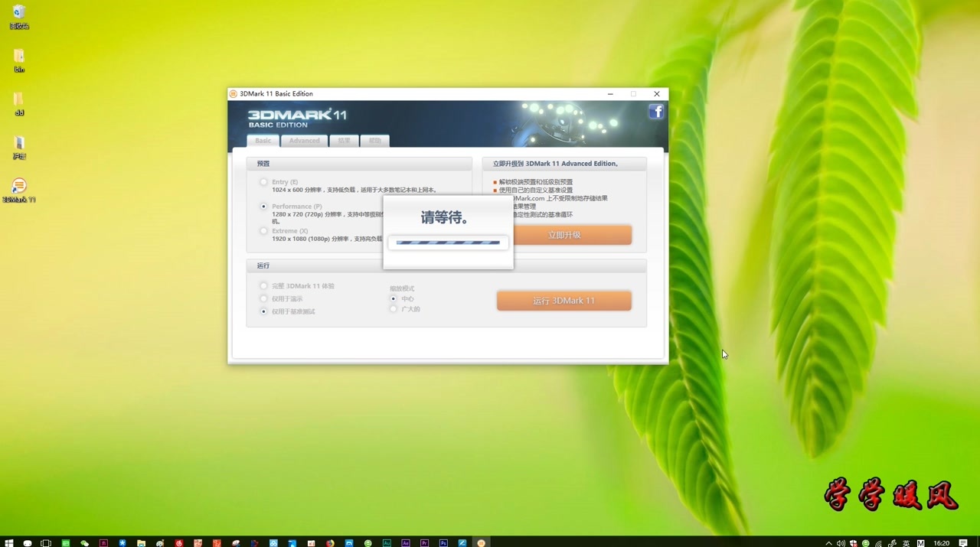
Task: Close the 3DMark 11 Basic Edition window
Action: point(657,94)
